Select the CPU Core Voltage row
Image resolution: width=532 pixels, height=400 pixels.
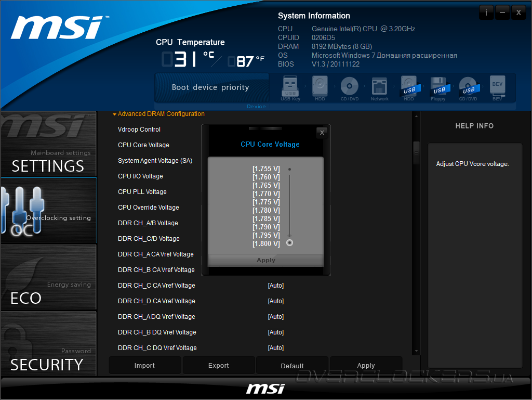point(143,145)
